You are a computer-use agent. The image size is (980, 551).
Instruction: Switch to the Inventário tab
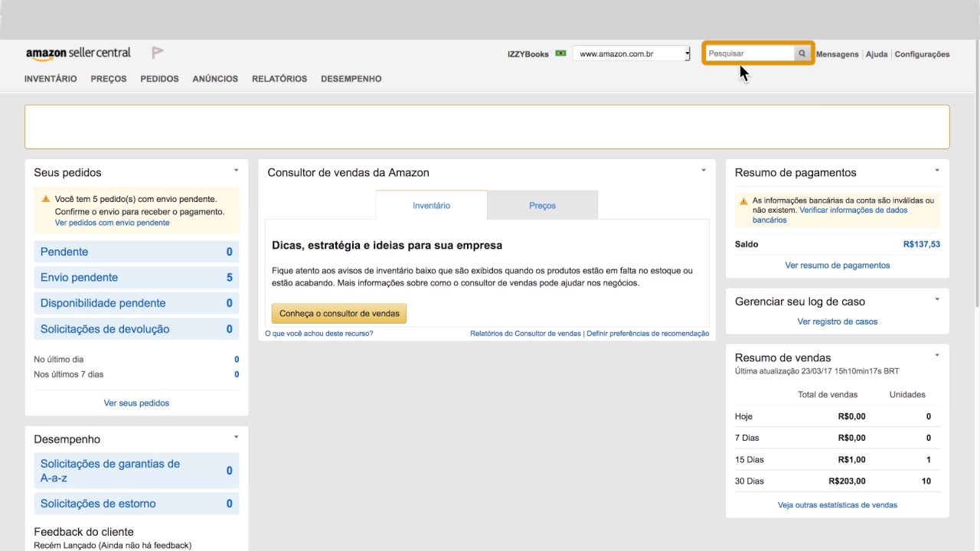click(x=431, y=205)
